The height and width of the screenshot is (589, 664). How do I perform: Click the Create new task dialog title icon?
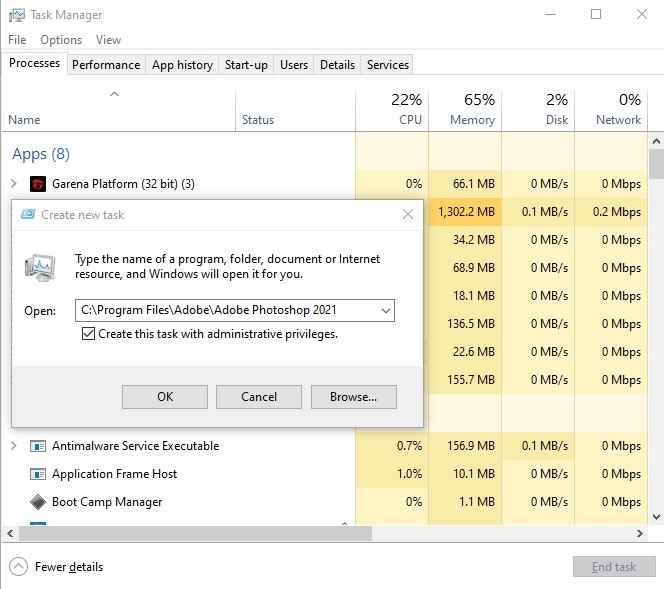tap(28, 214)
